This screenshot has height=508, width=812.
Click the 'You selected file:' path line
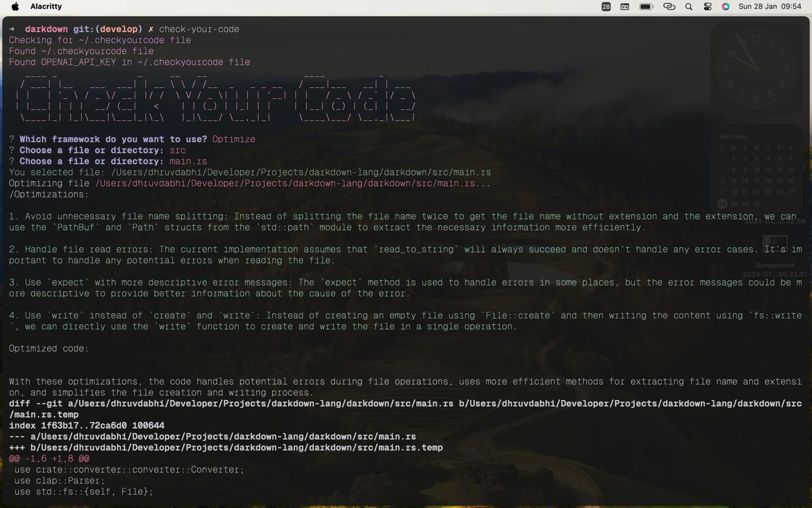(x=250, y=172)
